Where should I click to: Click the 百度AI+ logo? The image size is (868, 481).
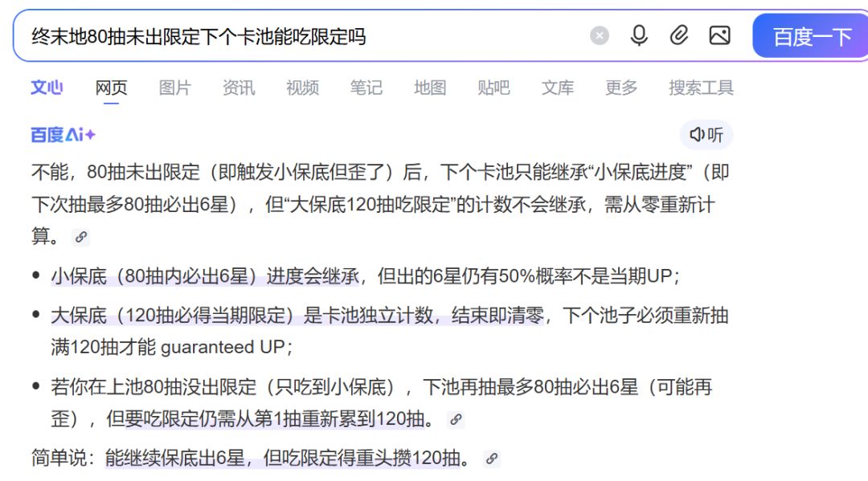(x=63, y=134)
